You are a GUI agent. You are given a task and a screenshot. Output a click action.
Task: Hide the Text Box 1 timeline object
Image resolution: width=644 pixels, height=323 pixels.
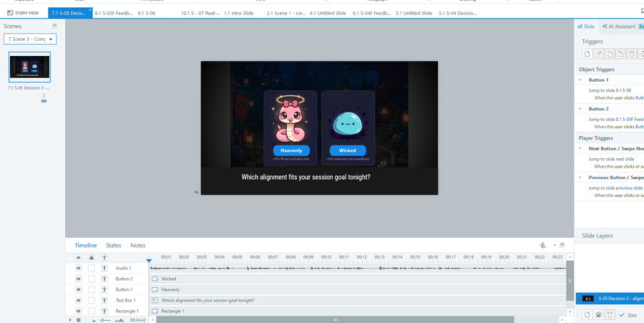pos(79,300)
